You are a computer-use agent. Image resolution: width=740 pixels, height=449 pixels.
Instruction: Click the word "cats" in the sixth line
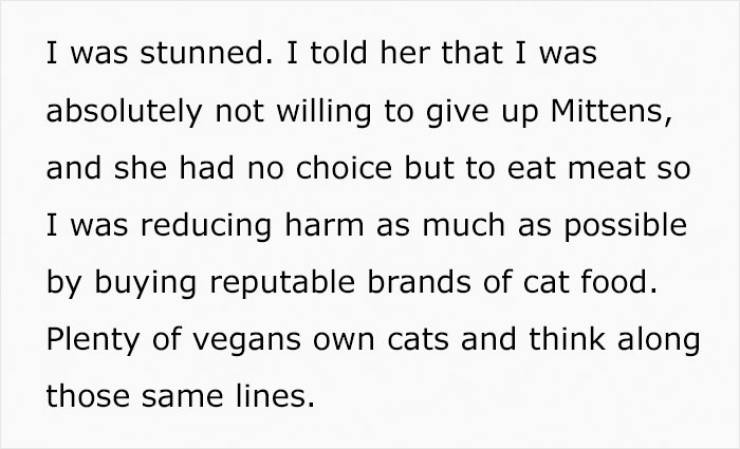tap(418, 340)
